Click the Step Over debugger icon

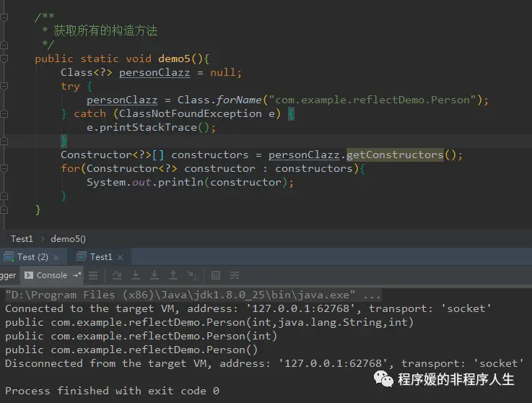click(x=117, y=275)
